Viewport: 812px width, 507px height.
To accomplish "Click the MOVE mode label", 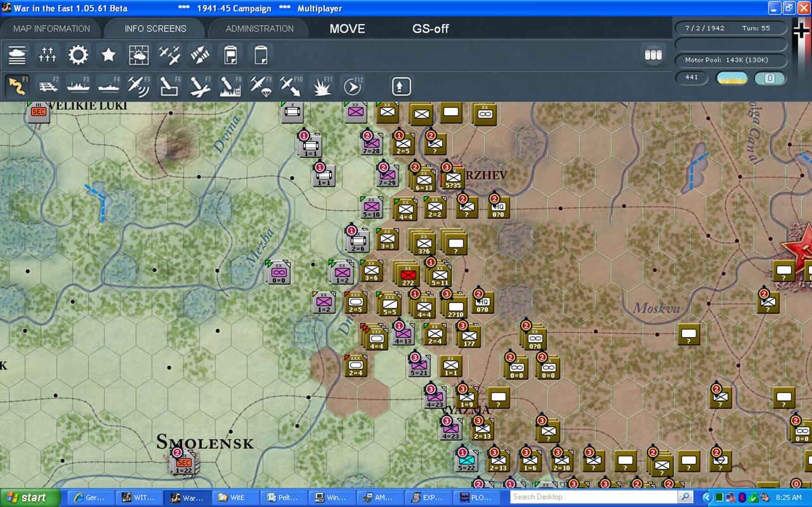I will click(348, 28).
